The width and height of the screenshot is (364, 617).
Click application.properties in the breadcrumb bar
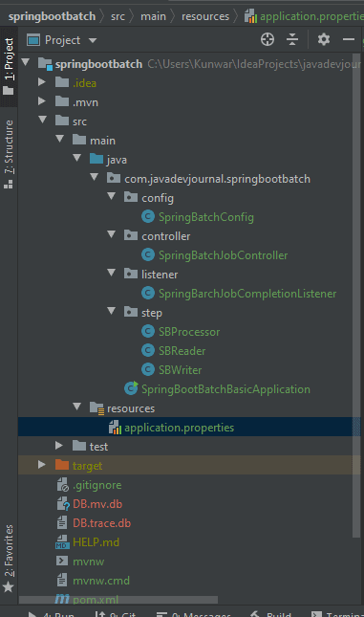(x=304, y=16)
